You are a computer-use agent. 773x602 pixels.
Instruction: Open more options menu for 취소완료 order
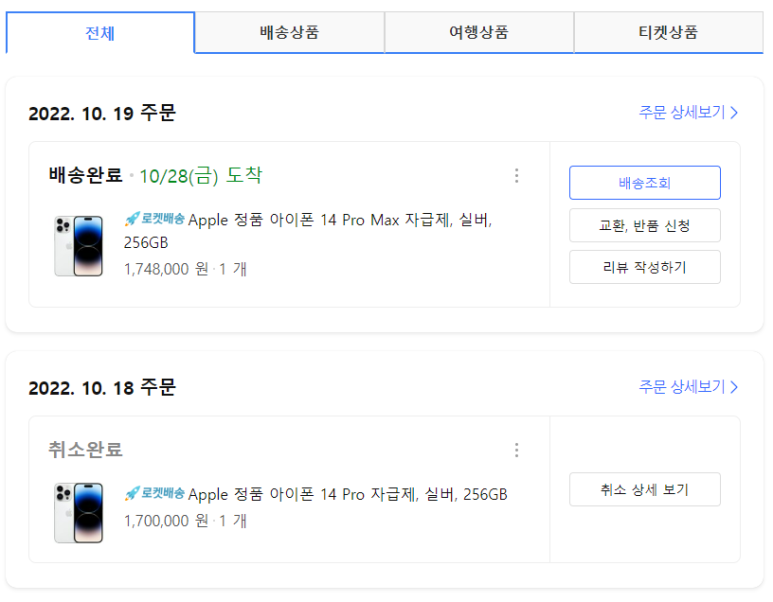point(517,450)
